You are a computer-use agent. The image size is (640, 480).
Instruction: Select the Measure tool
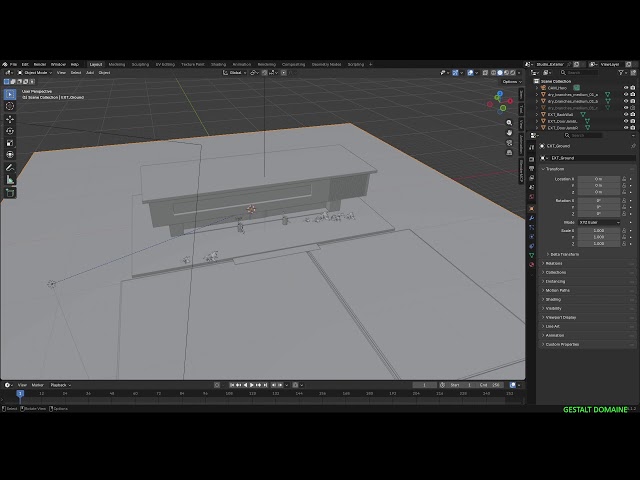[x=10, y=180]
